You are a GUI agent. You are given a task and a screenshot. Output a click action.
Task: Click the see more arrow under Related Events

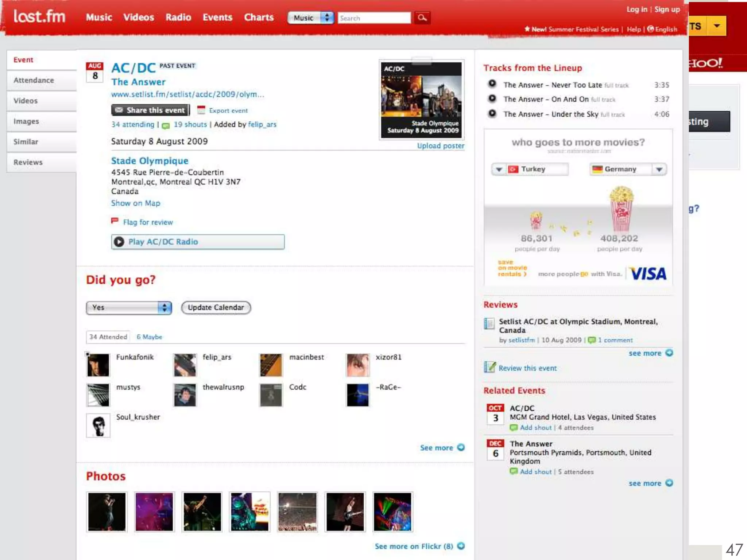[x=669, y=483]
